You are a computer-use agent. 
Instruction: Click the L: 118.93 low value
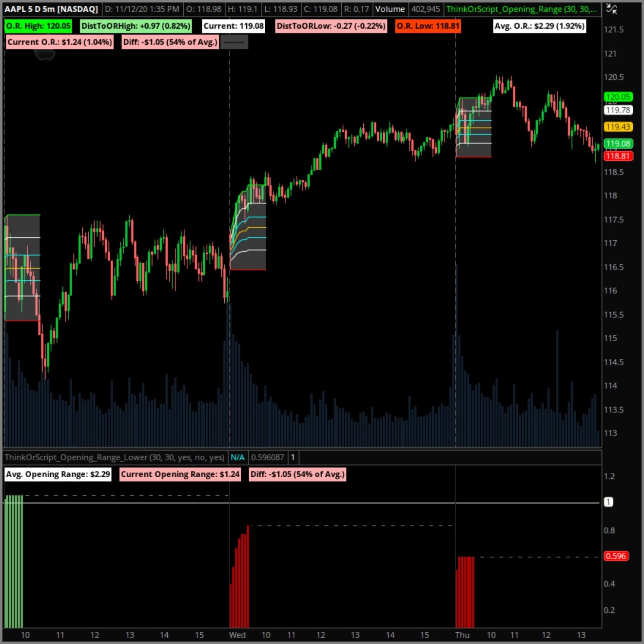280,9
